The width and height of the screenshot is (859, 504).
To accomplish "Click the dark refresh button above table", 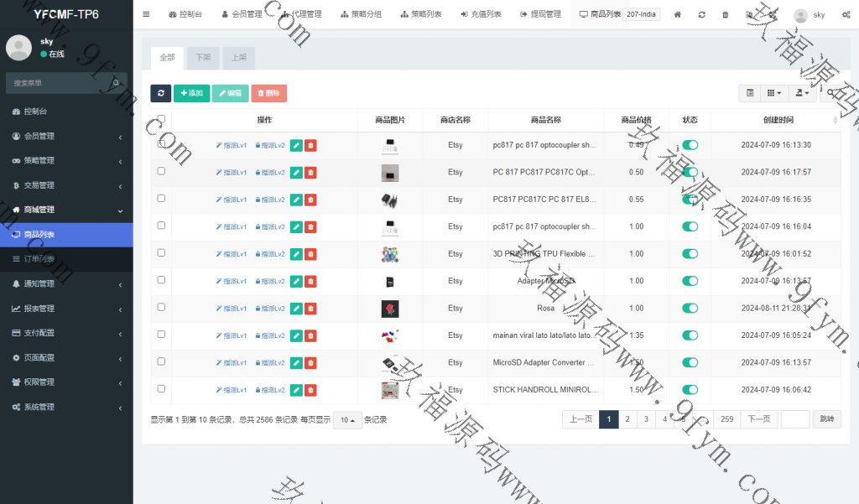I will (x=160, y=93).
